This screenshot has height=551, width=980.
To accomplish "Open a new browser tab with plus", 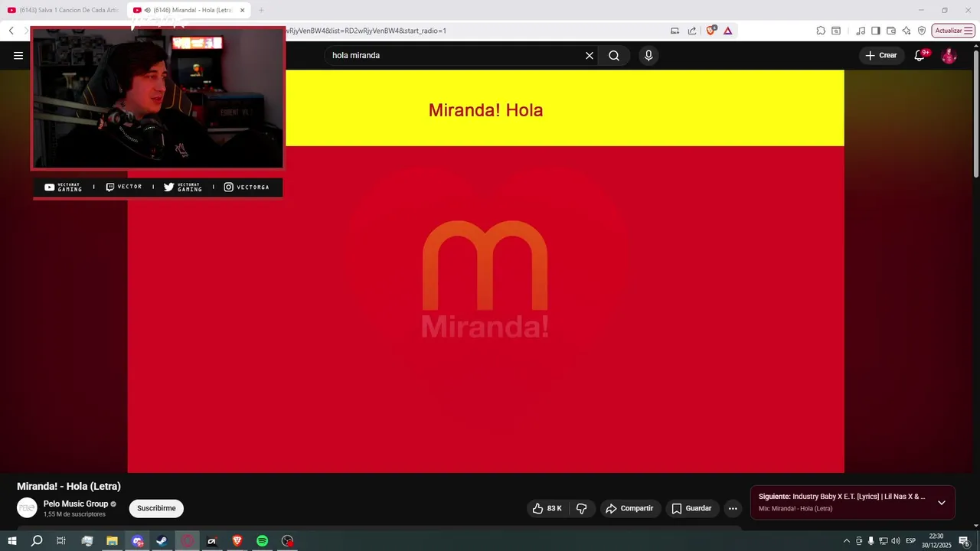I will (261, 10).
